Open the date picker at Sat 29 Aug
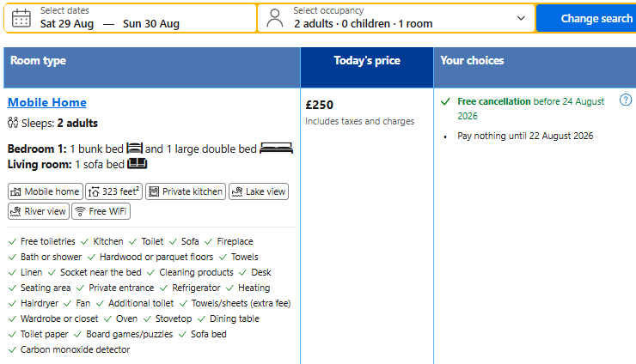This screenshot has width=636, height=364. [67, 24]
